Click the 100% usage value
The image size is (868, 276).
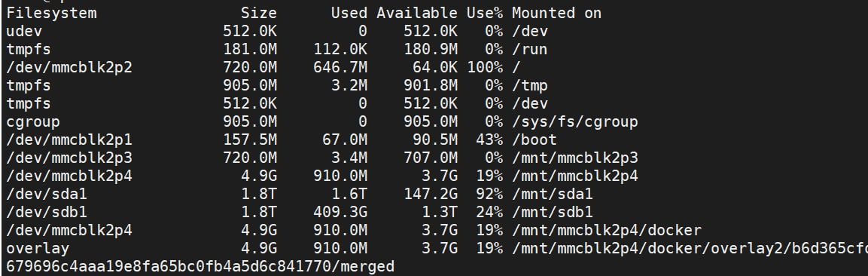(484, 67)
